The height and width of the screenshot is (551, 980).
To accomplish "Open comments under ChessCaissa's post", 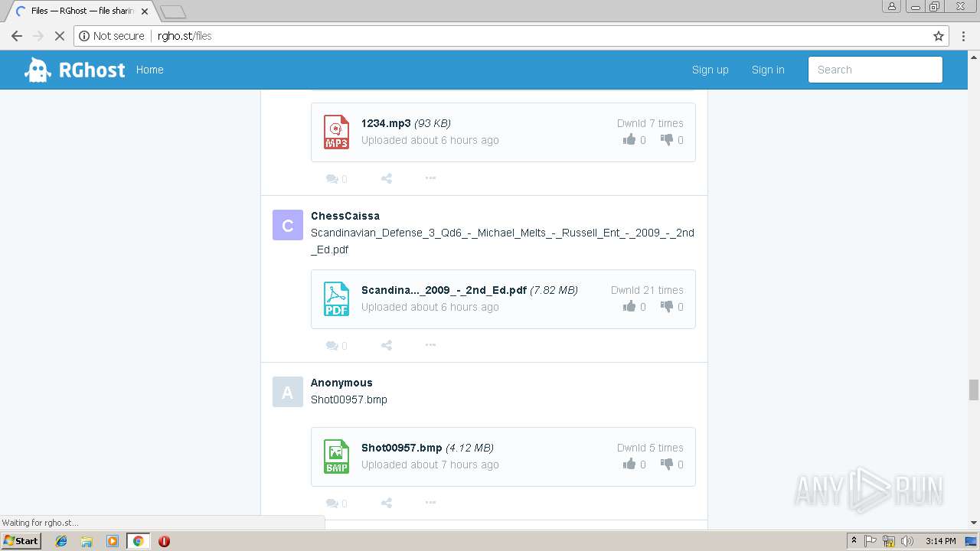I will [x=336, y=345].
